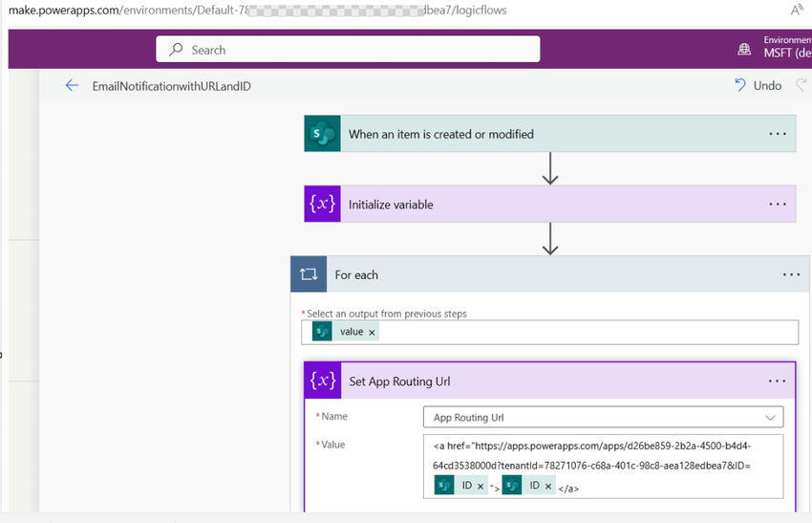Click the search magnifier icon
This screenshot has height=523, width=812.
coord(176,50)
